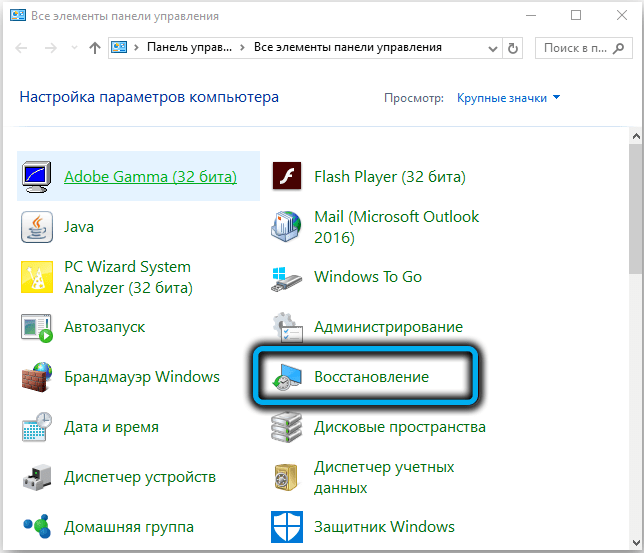Viewport: 644px width, 553px height.
Task: Click the Back navigation arrow
Action: pyautogui.click(x=21, y=48)
